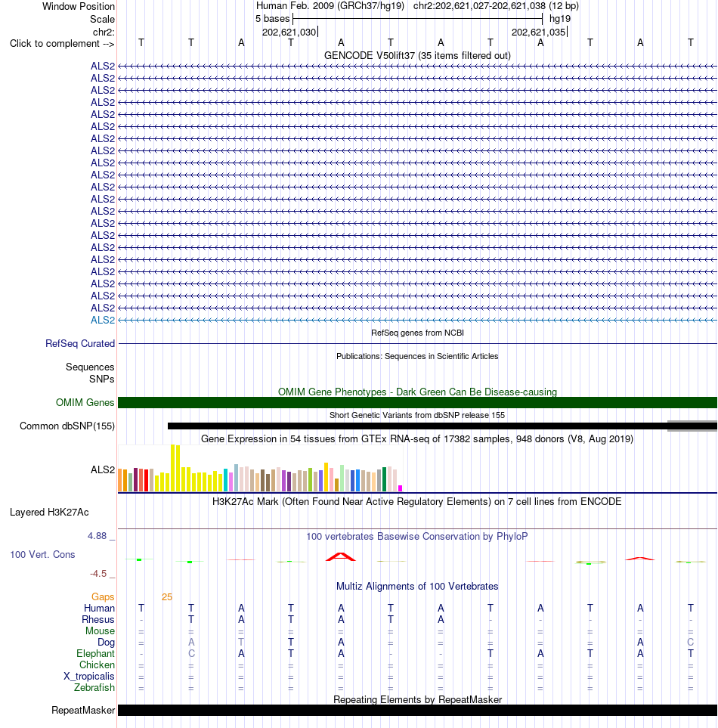The height and width of the screenshot is (728, 718).
Task: Open the 'Short Genetic Variants from dbSNP release 155' title
Action: (417, 415)
